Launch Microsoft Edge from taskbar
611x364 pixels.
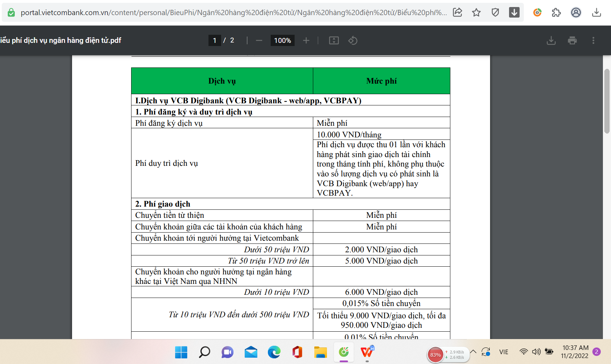coord(274,352)
